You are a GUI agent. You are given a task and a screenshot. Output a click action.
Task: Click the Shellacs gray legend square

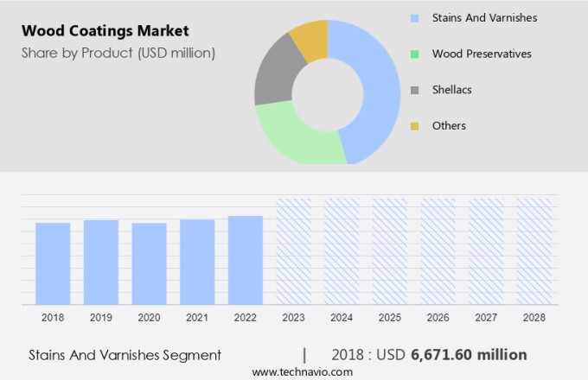415,90
